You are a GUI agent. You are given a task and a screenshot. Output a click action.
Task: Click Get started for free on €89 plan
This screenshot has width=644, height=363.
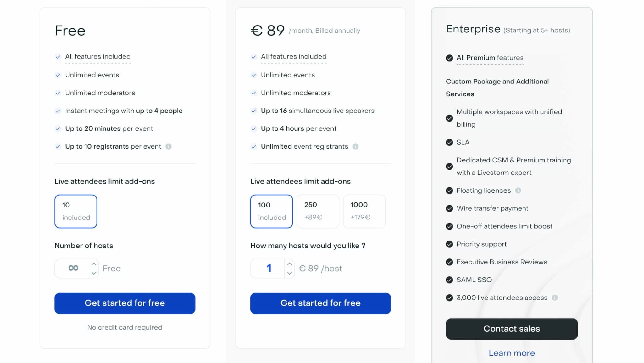[320, 303]
